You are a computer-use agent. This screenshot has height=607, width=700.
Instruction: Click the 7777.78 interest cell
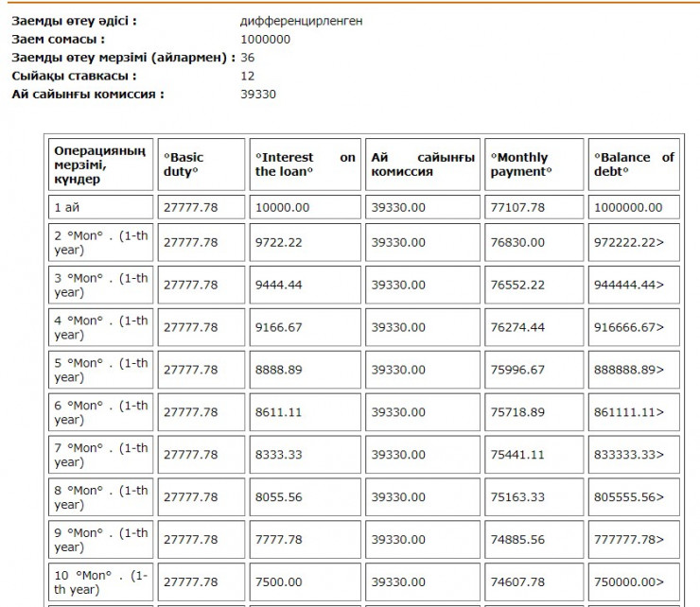pyautogui.click(x=279, y=540)
